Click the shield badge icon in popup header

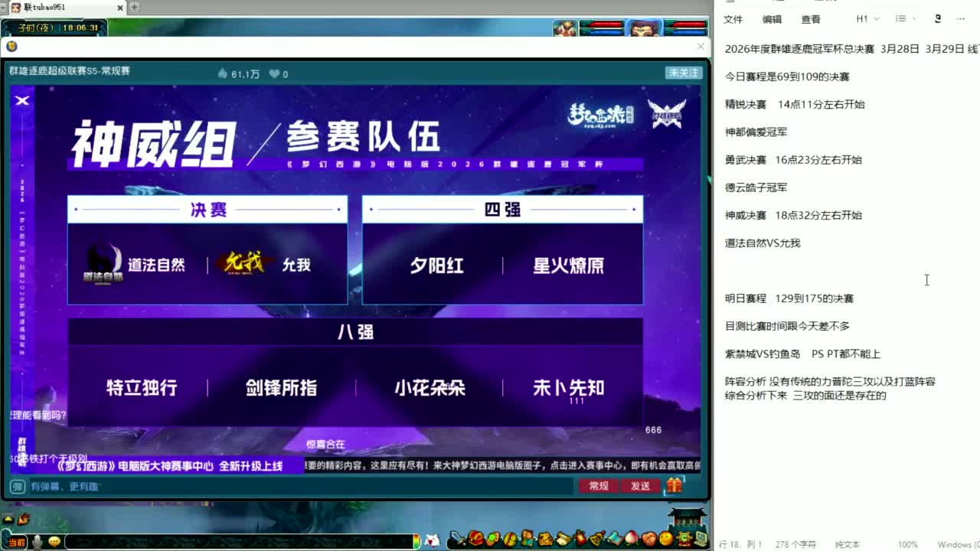(x=11, y=47)
